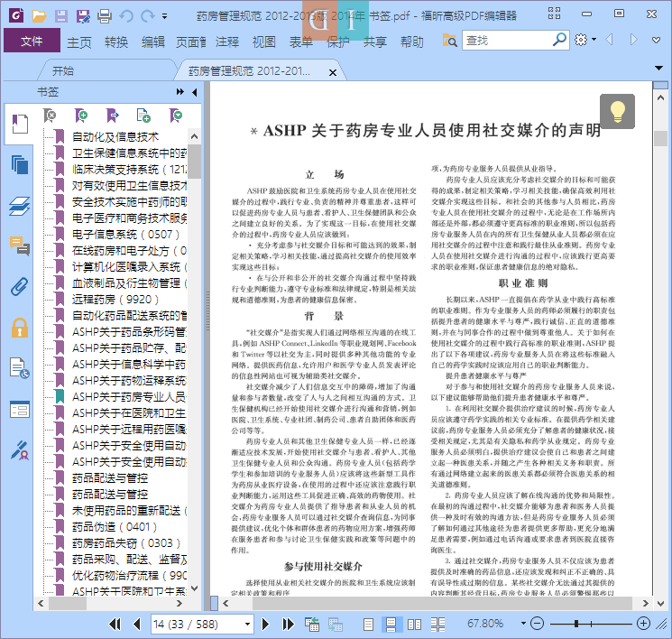Image resolution: width=672 pixels, height=639 pixels.
Task: Click the document horizontal scroll right arrow
Action: click(646, 604)
